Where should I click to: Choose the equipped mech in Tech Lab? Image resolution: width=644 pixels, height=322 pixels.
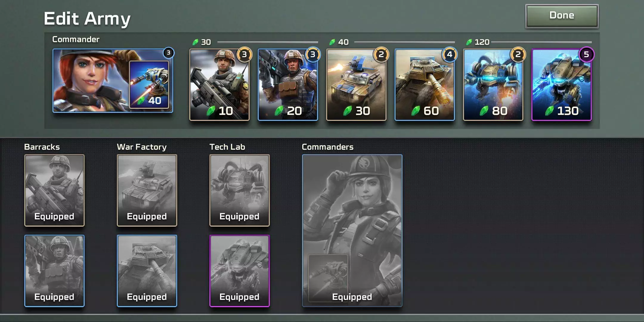[x=239, y=190]
